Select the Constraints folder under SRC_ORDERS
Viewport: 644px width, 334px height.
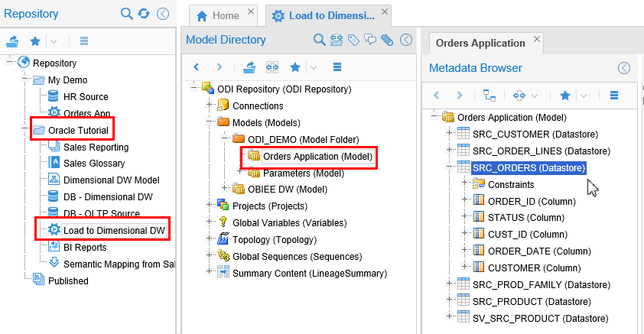click(510, 185)
